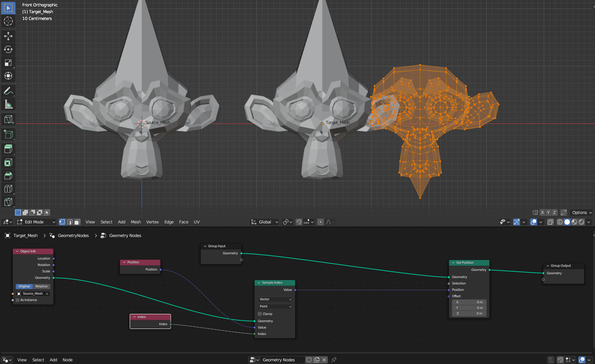Enable Clamp in Sample Index node
The image size is (595, 364).
(x=260, y=314)
